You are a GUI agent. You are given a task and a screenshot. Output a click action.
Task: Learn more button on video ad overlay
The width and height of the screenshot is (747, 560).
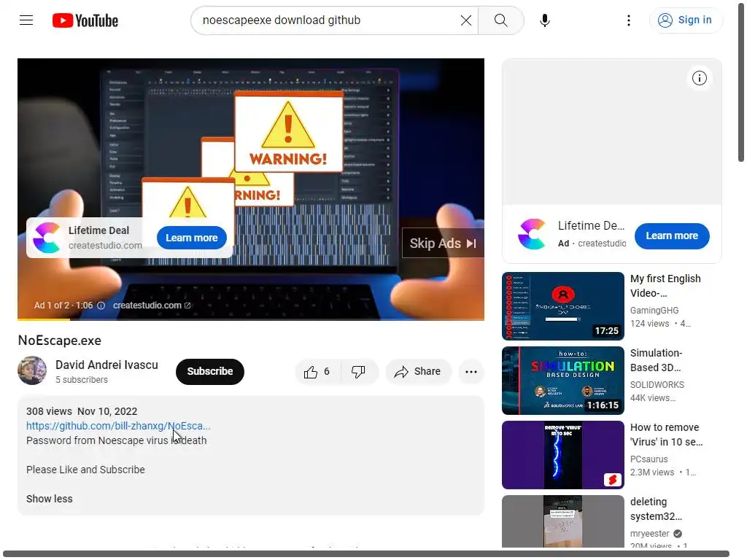(x=192, y=238)
